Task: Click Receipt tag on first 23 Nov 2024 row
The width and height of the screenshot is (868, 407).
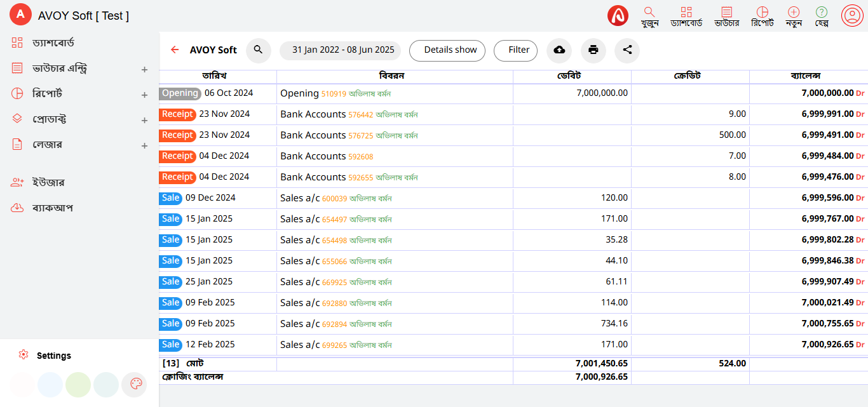Action: [x=177, y=114]
